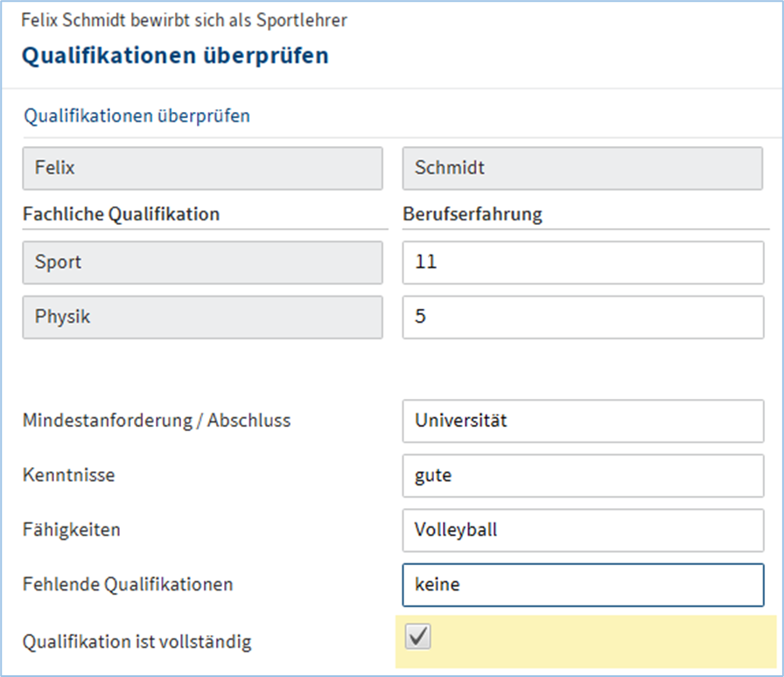Viewport: 784px width, 677px height.
Task: Uncheck the Qualifikation ist vollständig checkbox
Action: [419, 639]
